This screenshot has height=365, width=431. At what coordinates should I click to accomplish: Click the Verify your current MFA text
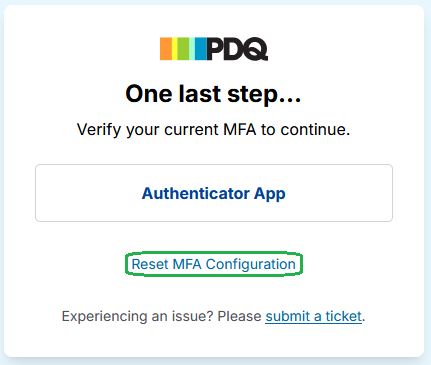pyautogui.click(x=213, y=129)
